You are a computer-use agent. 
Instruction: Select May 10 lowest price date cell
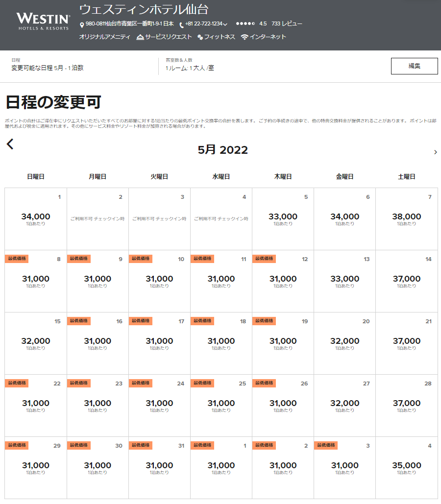(159, 281)
